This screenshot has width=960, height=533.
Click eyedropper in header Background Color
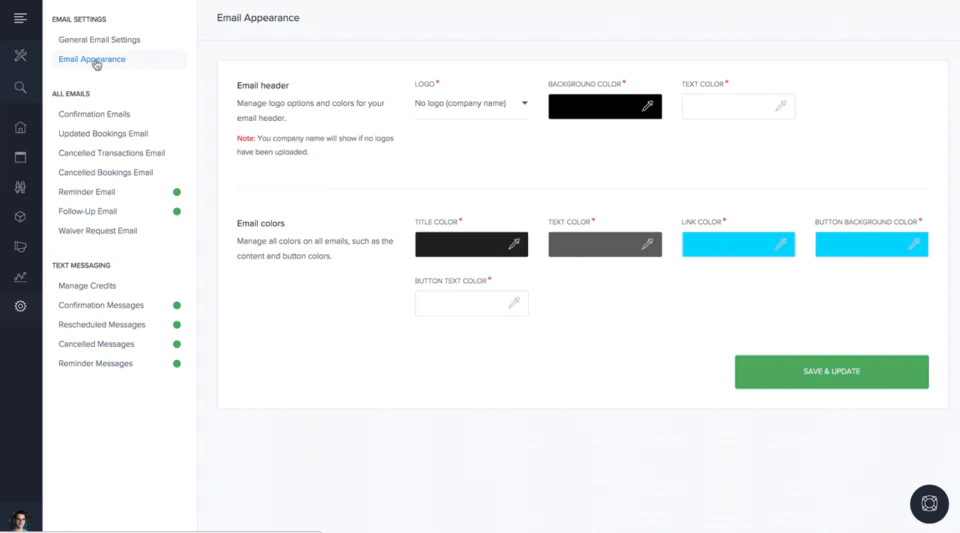pos(647,106)
